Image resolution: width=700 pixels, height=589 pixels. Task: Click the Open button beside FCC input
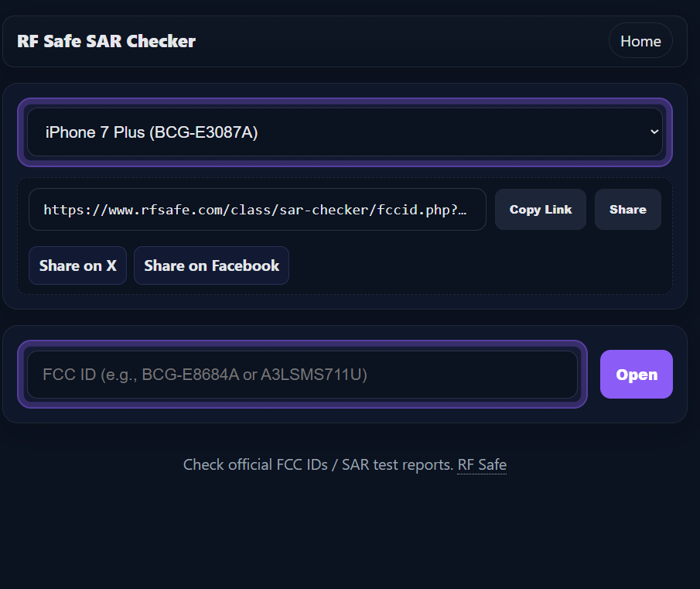(x=636, y=374)
